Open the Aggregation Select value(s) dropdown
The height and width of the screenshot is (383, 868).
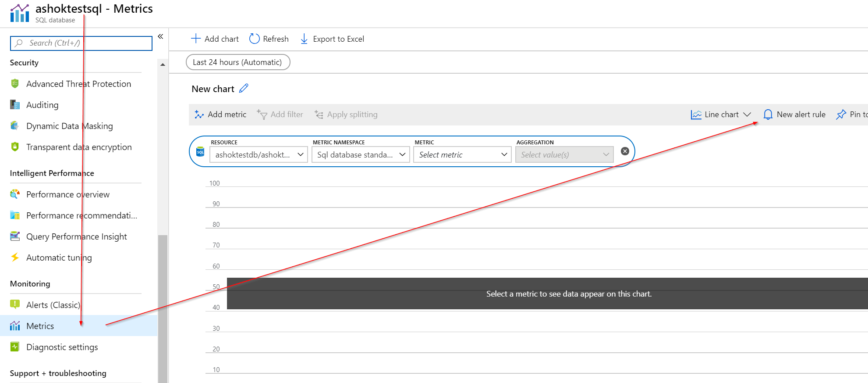coord(564,154)
